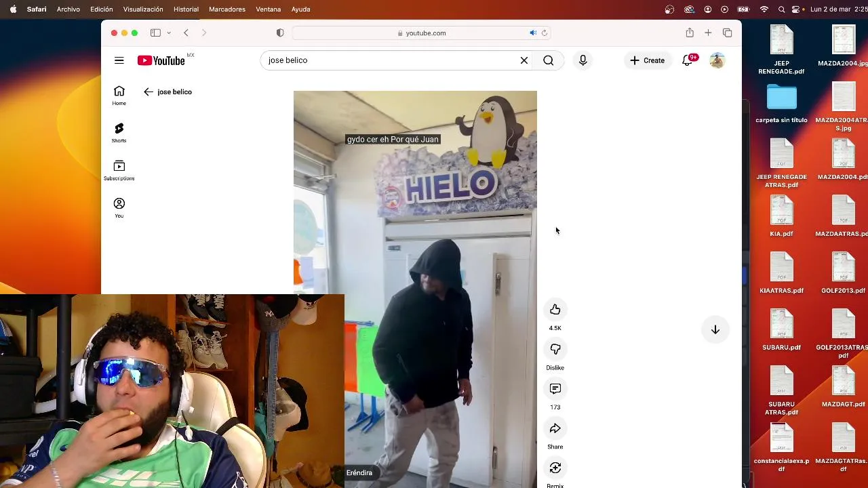Open the YouTube guide hamburger menu
Viewport: 868px width, 488px height.
pos(119,60)
